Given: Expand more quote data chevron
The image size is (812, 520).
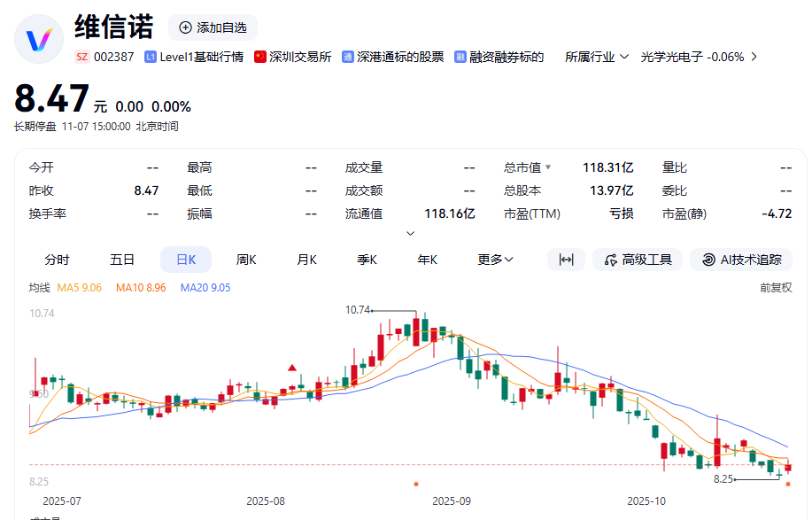Looking at the screenshot, I should coord(410,234).
